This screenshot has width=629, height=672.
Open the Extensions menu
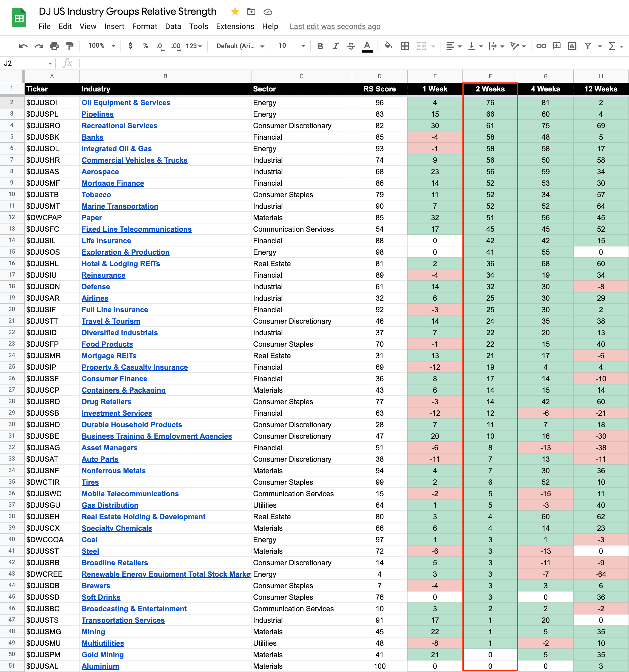(x=235, y=26)
